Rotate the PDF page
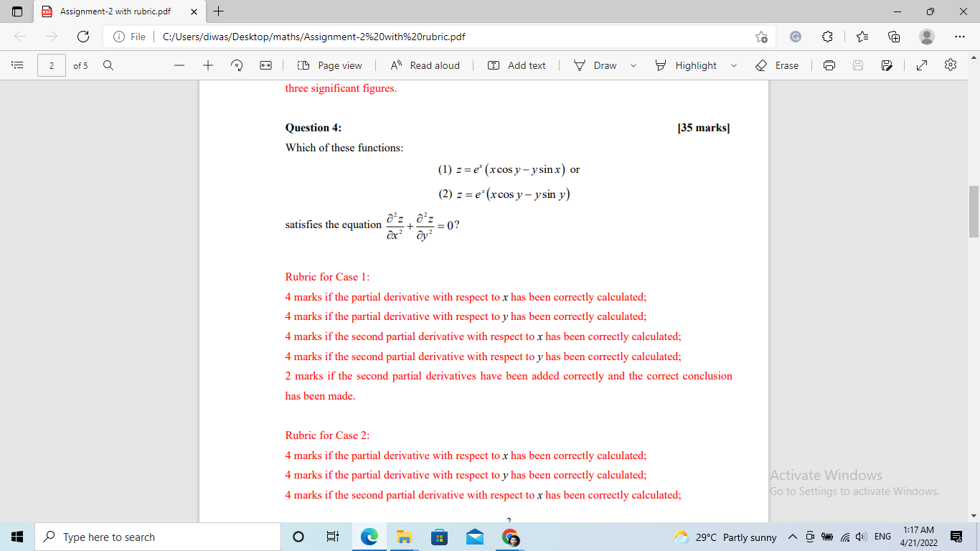The image size is (980, 551). [x=236, y=65]
